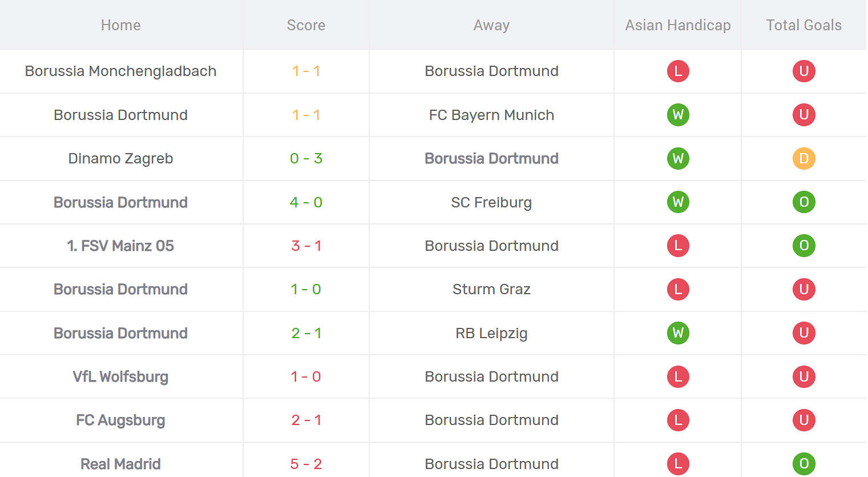Click the W badge for the RB Leipzig match
Screen dimensions: 868x477
pyautogui.click(x=677, y=333)
